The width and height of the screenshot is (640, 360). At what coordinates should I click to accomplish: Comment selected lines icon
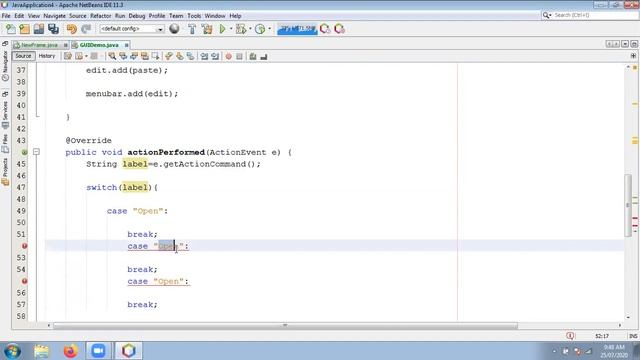pos(253,56)
